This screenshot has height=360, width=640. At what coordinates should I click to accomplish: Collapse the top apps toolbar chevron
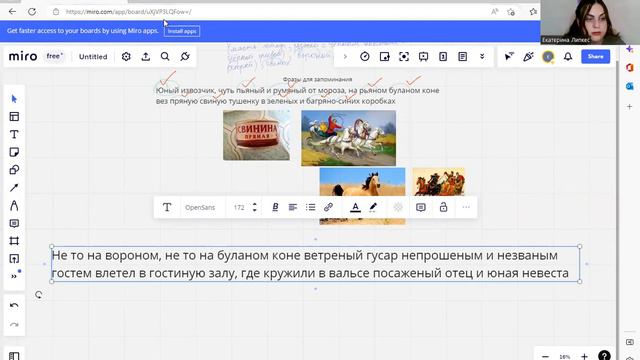(345, 57)
